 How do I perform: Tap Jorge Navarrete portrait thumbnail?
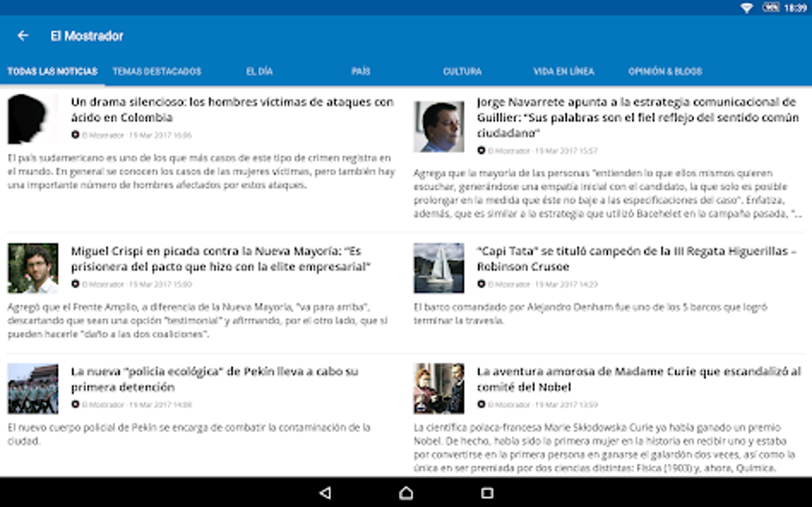[x=439, y=127]
